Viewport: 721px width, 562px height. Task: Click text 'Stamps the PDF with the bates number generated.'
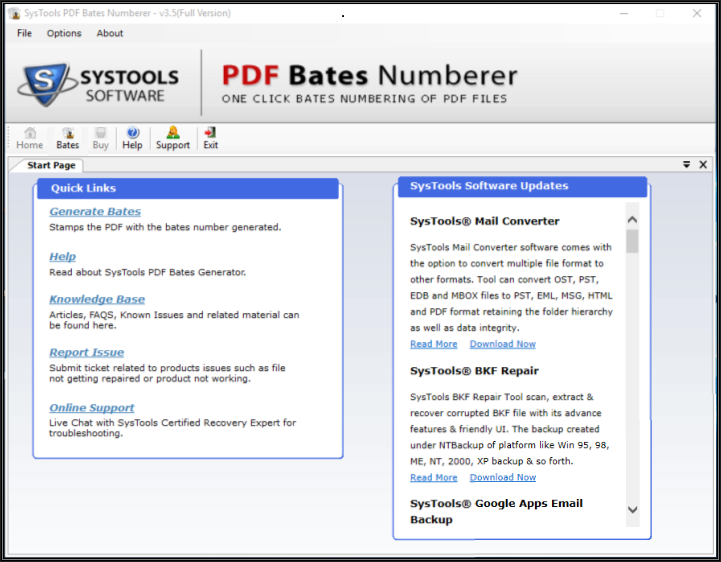click(165, 227)
